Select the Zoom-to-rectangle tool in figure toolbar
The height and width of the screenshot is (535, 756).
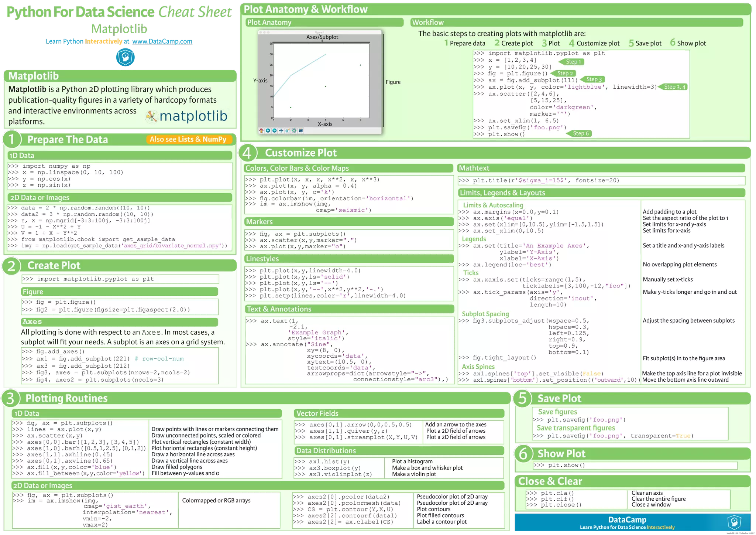pos(288,131)
